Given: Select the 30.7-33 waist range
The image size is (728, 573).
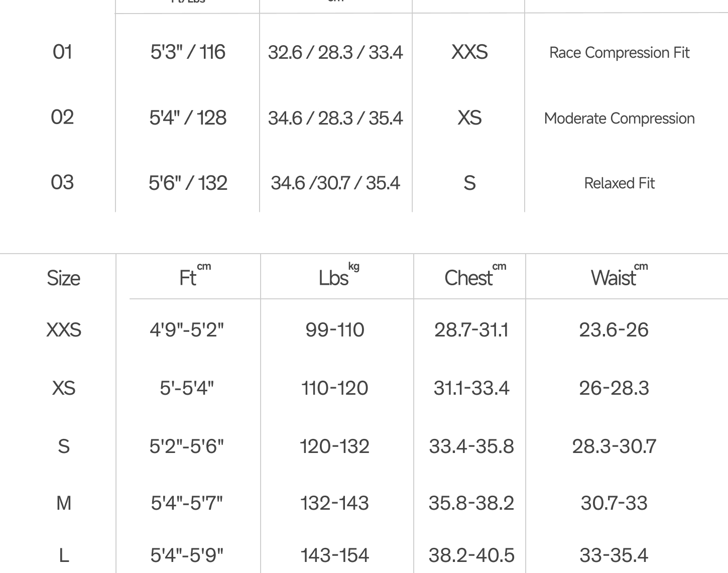Looking at the screenshot, I should [614, 503].
